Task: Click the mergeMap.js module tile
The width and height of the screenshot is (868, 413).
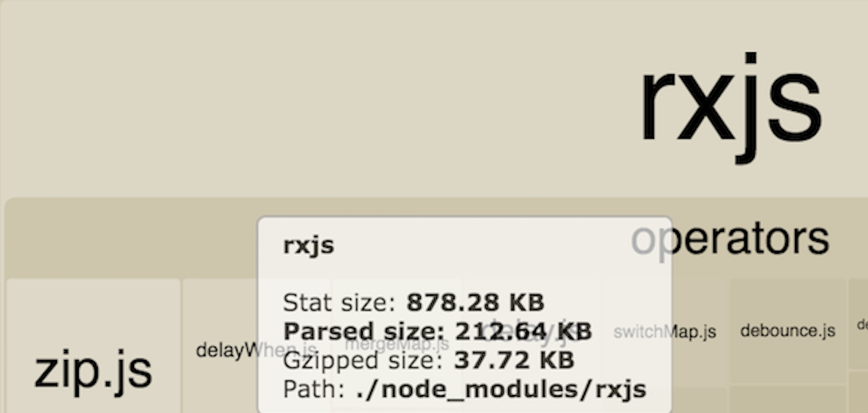Action: [397, 344]
